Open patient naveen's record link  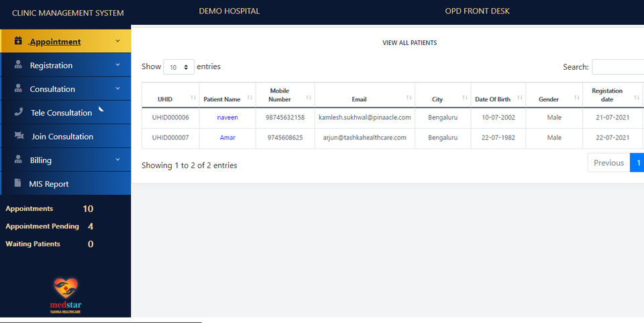click(227, 118)
